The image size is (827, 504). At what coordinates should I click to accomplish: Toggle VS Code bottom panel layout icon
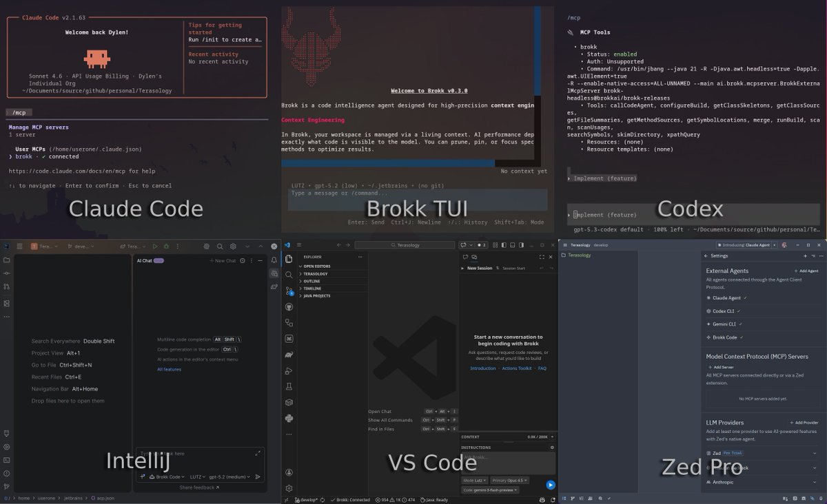(x=513, y=245)
